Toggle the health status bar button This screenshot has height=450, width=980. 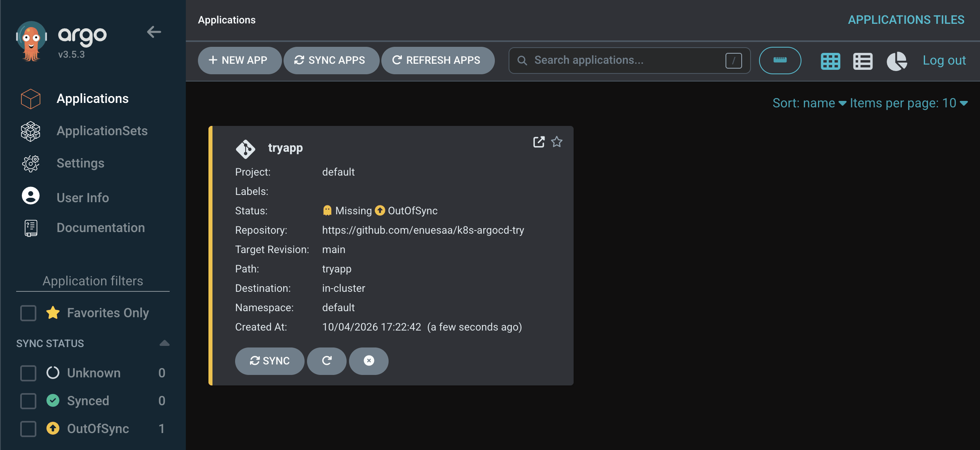pyautogui.click(x=780, y=61)
